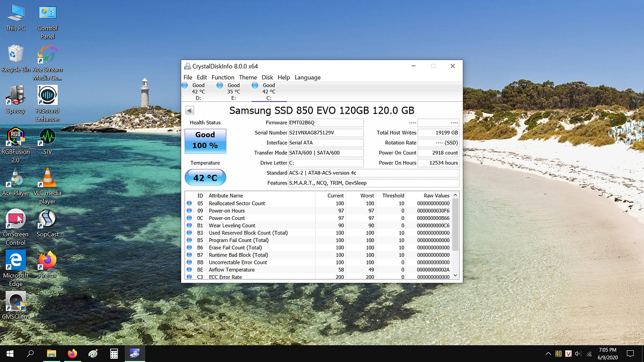The image size is (644, 362).
Task: Click the attribute list scrollbar thumb
Action: coord(456,225)
